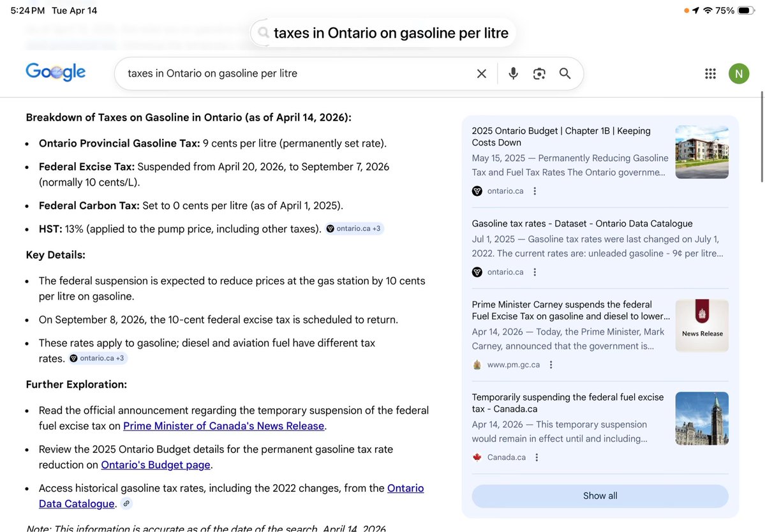
Task: Open more options for Gasoline tax rates Dataset result
Action: point(535,272)
